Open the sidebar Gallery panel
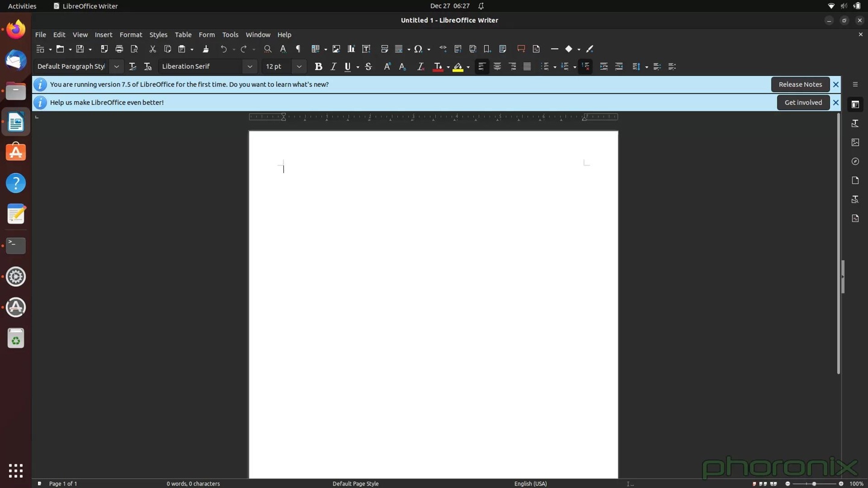868x488 pixels. coord(855,143)
